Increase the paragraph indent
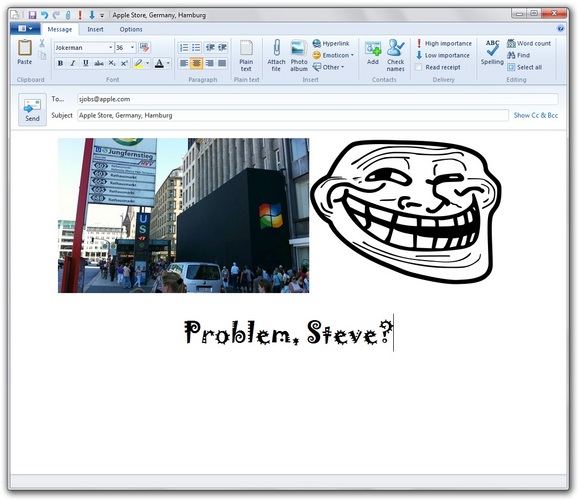 [x=222, y=48]
